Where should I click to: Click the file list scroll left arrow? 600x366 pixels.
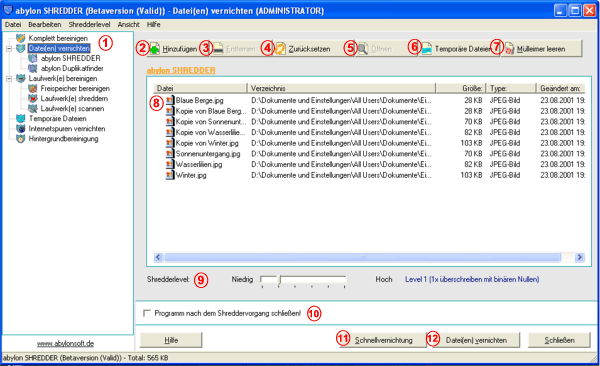[x=158, y=257]
